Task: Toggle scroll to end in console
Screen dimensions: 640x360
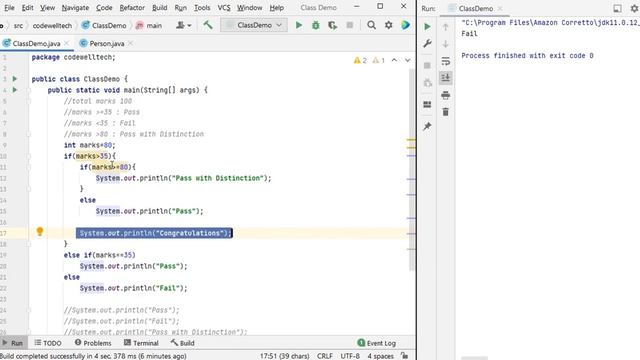Action: click(445, 78)
